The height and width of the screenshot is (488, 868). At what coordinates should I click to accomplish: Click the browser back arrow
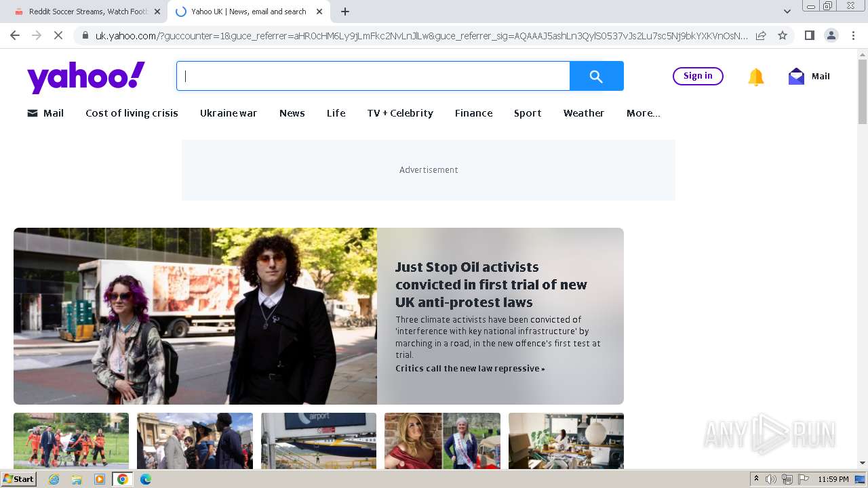(15, 35)
